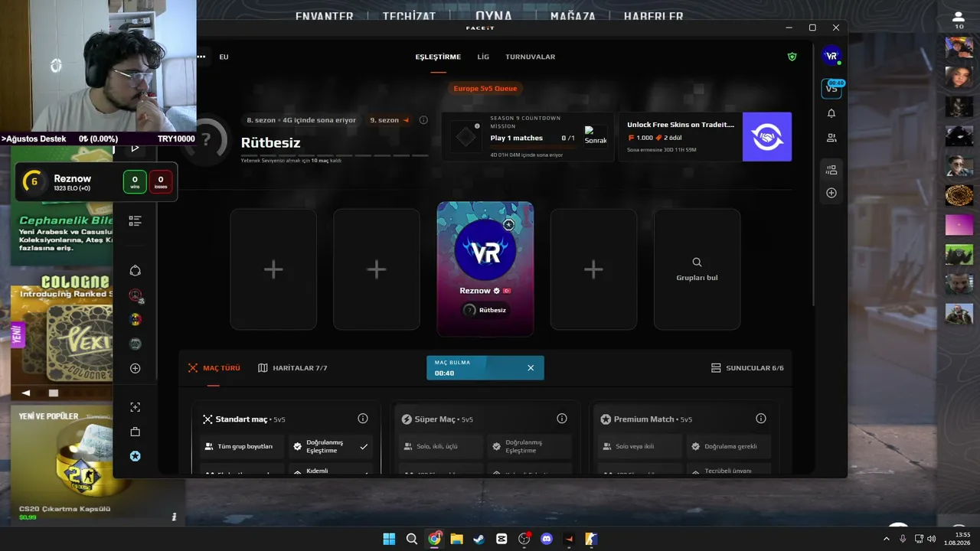Add a player in the second empty slot
Viewport: 980px width, 551px height.
point(377,269)
